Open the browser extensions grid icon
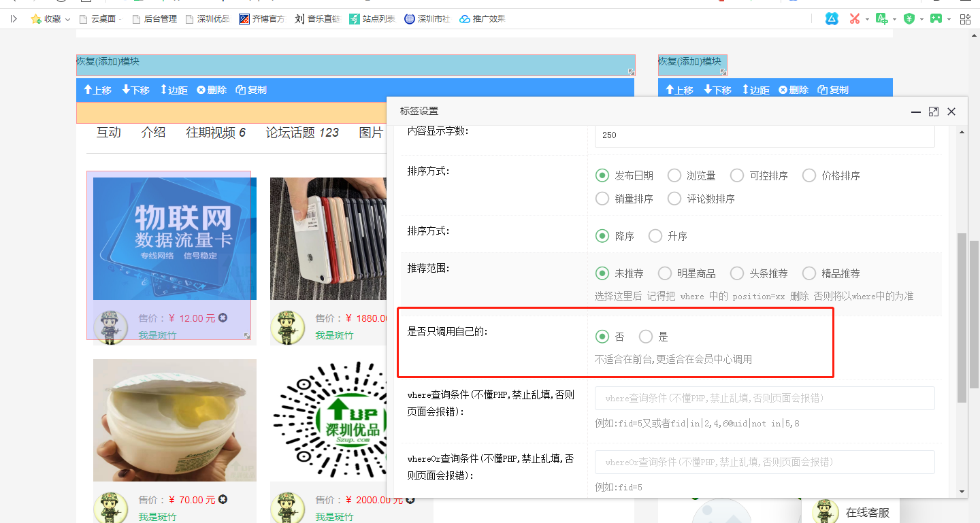The height and width of the screenshot is (523, 980). [965, 19]
